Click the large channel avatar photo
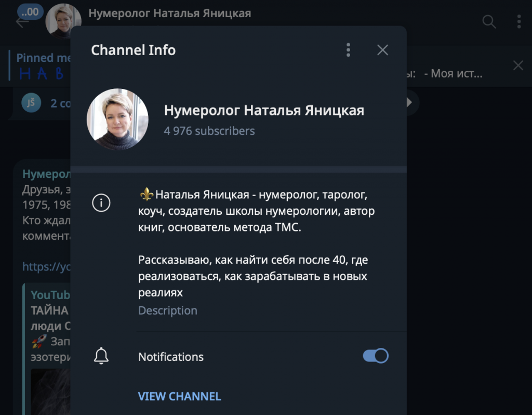The image size is (532, 415). pyautogui.click(x=117, y=120)
